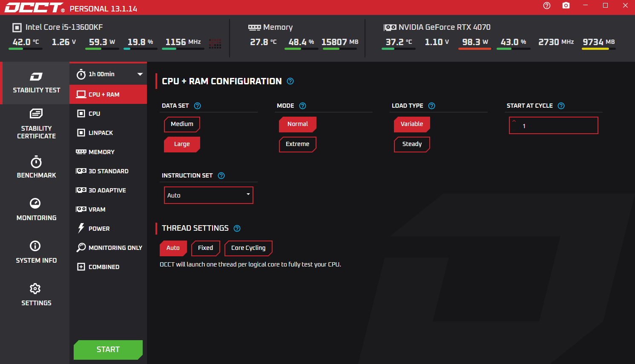Viewport: 635px width, 364px height.
Task: Open the Start At Cycle help tooltip
Action: (561, 106)
